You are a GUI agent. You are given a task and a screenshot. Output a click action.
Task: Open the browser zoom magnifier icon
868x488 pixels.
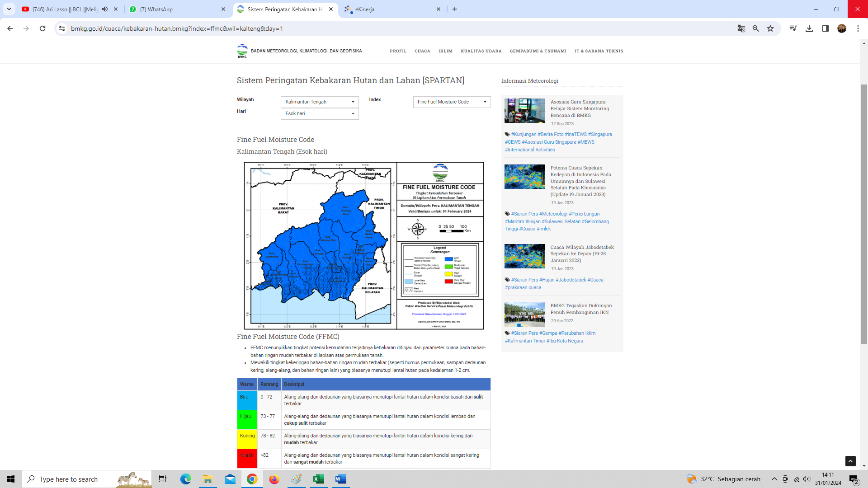coord(756,28)
